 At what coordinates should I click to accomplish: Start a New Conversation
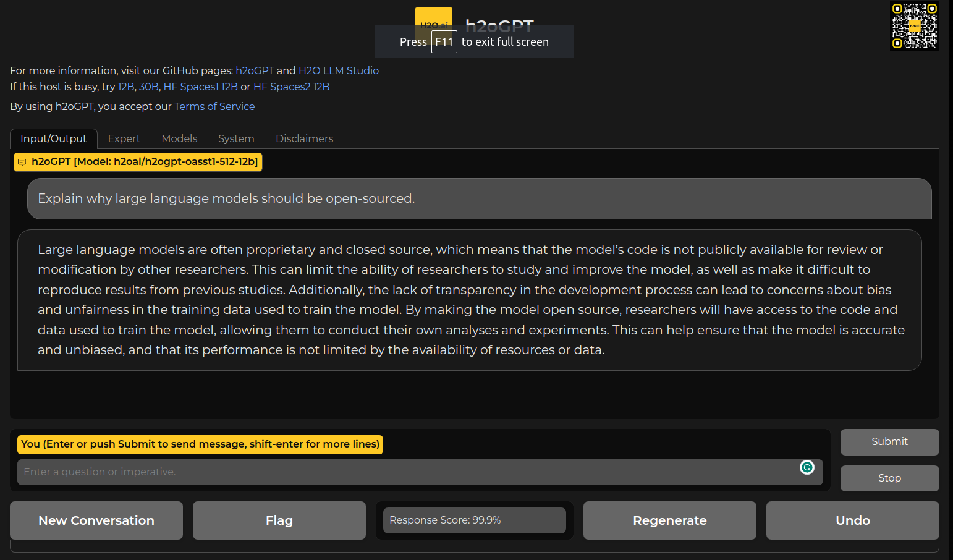click(x=96, y=520)
